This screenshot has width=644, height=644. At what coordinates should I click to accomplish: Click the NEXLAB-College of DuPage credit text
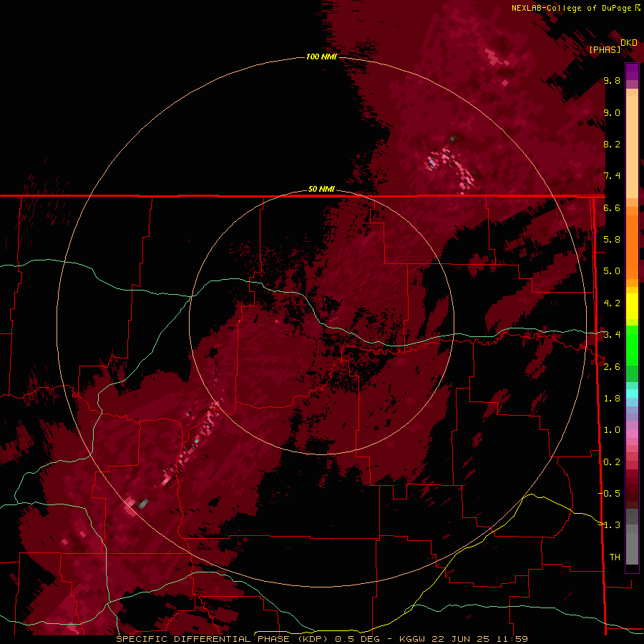pos(571,8)
